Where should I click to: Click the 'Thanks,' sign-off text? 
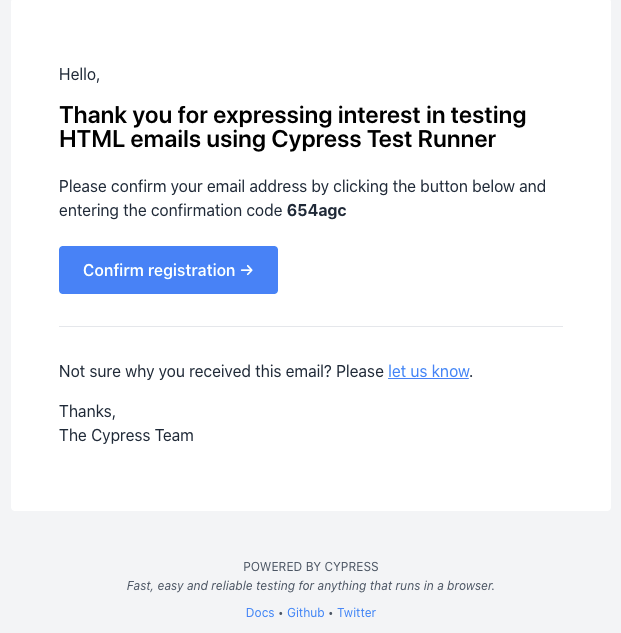87,411
